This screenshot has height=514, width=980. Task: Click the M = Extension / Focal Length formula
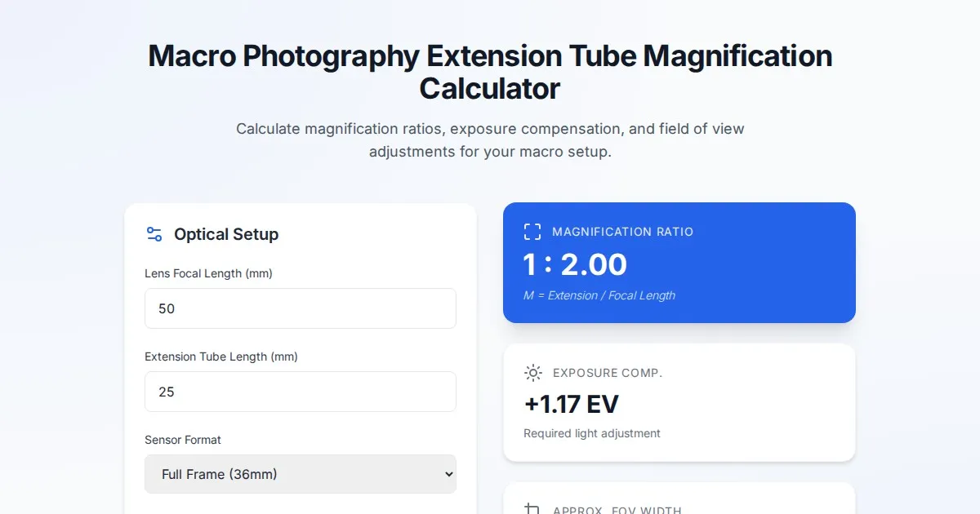[x=599, y=295]
